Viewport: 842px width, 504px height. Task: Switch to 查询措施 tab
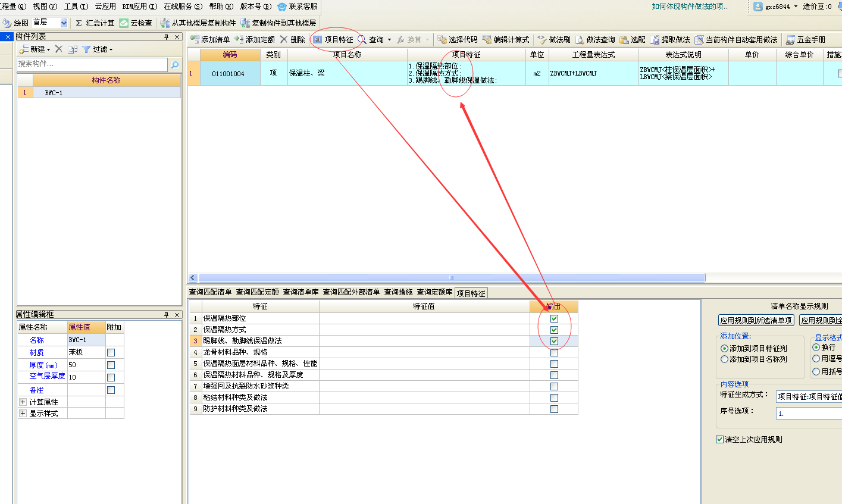398,292
